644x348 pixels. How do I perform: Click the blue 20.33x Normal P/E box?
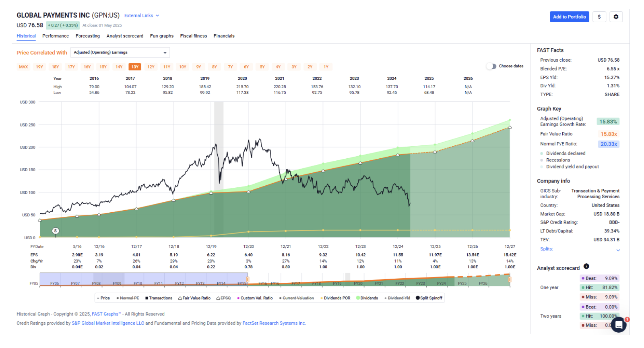(609, 144)
